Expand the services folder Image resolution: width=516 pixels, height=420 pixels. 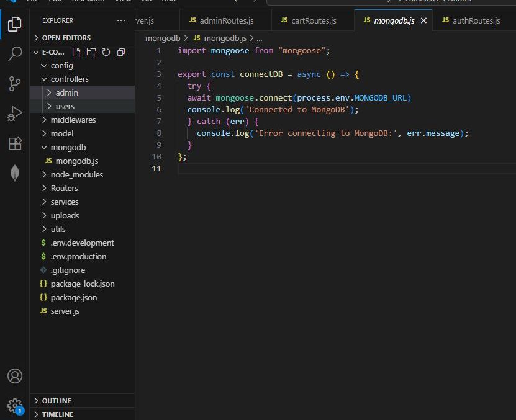point(82,202)
